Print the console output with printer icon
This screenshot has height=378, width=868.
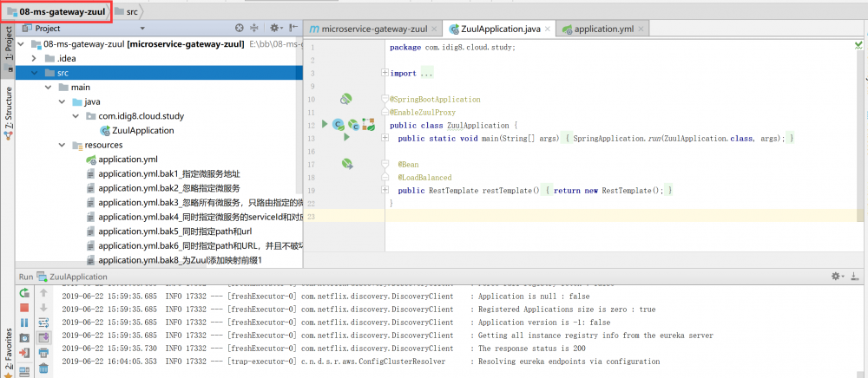(43, 353)
